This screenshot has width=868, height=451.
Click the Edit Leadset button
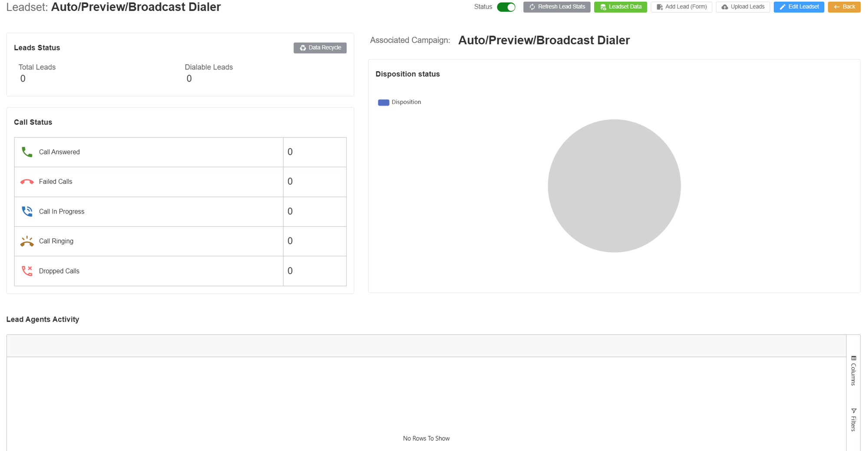[x=799, y=7]
